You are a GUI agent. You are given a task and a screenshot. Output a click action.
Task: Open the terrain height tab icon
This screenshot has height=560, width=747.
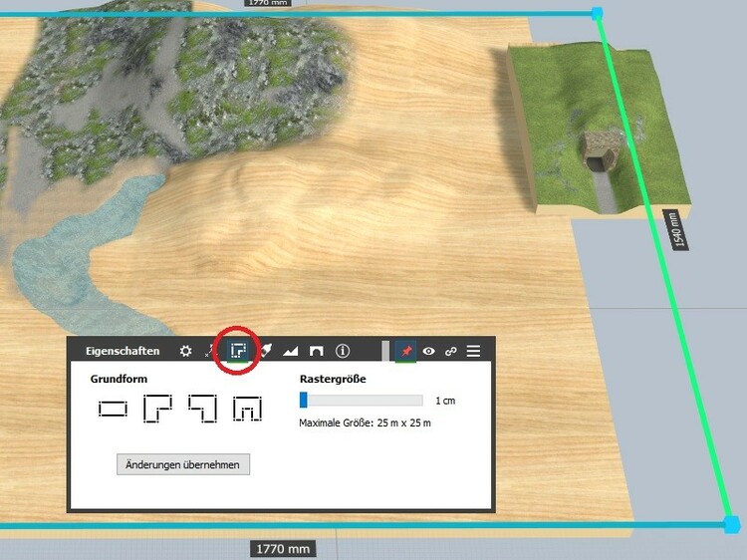pyautogui.click(x=290, y=352)
